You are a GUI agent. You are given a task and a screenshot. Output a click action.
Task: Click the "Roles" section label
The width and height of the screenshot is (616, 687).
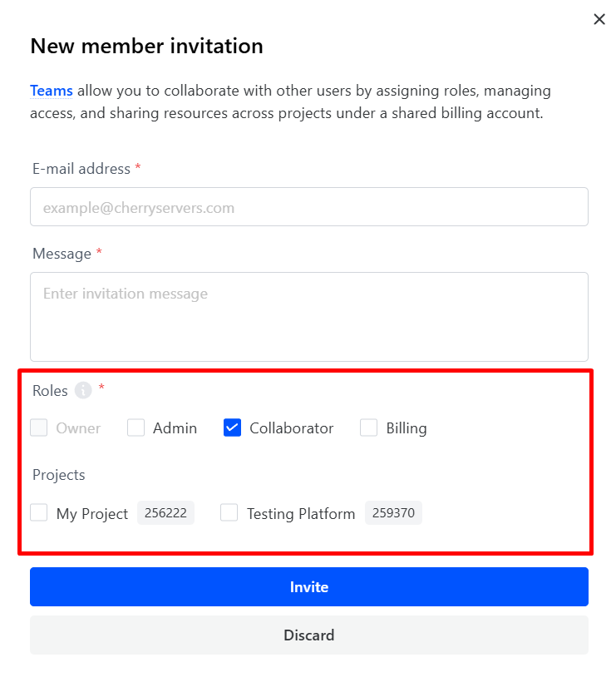click(50, 391)
